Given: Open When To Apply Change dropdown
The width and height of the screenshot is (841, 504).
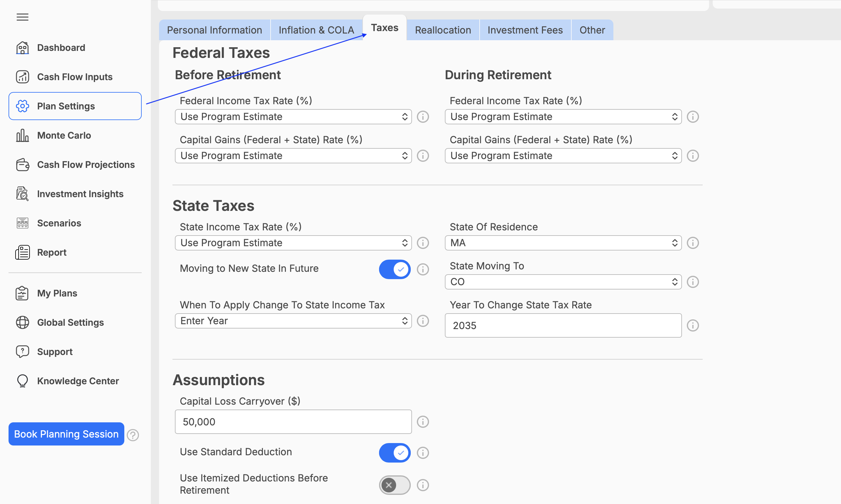Looking at the screenshot, I should (x=293, y=321).
